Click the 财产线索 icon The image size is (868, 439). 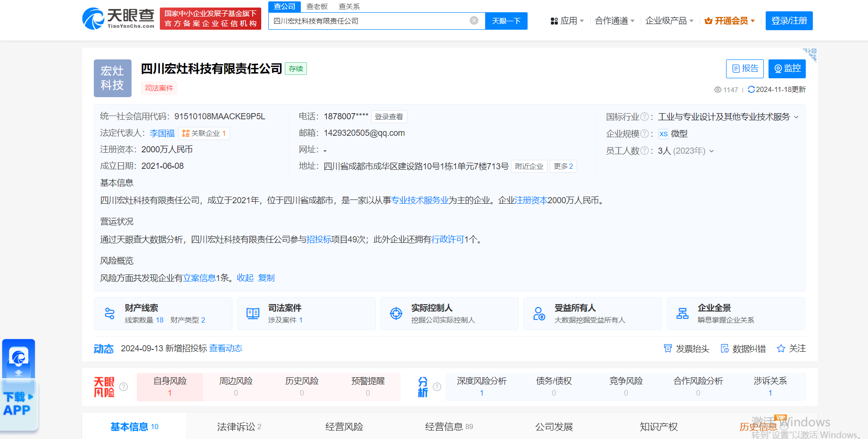click(110, 313)
